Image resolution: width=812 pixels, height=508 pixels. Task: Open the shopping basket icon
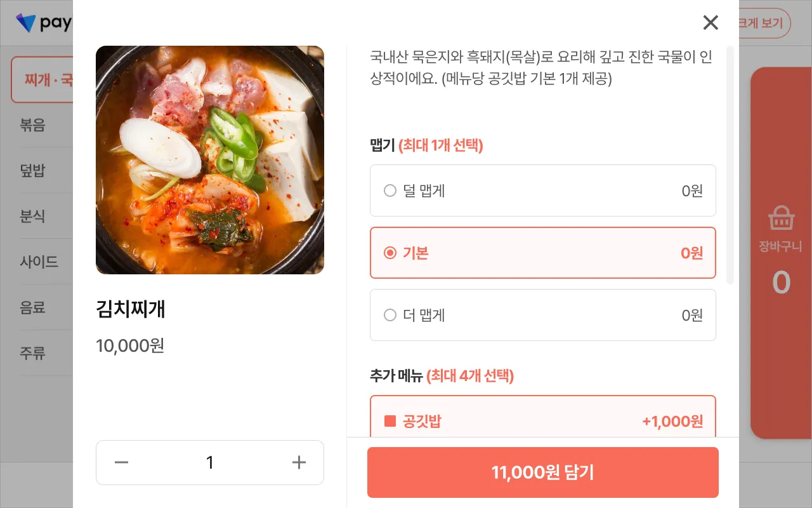click(x=781, y=218)
